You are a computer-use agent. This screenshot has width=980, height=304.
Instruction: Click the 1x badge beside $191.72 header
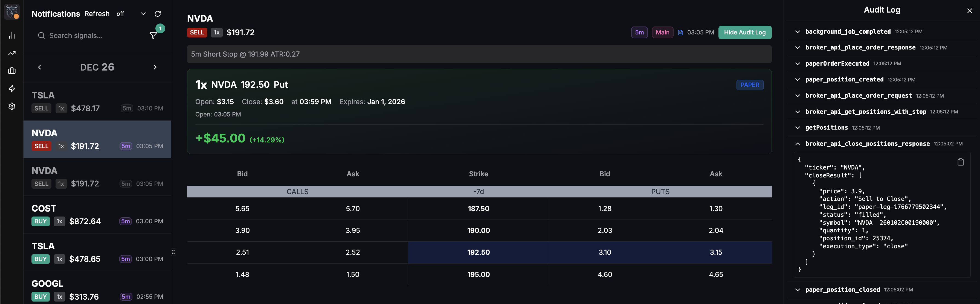tap(216, 32)
